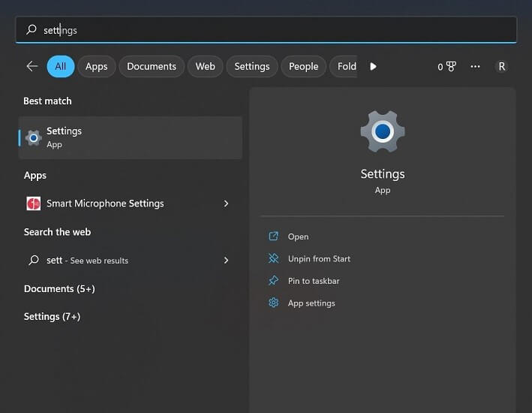Viewport: 532px width, 413px height.
Task: Expand the sett web results chevron
Action: click(x=226, y=260)
